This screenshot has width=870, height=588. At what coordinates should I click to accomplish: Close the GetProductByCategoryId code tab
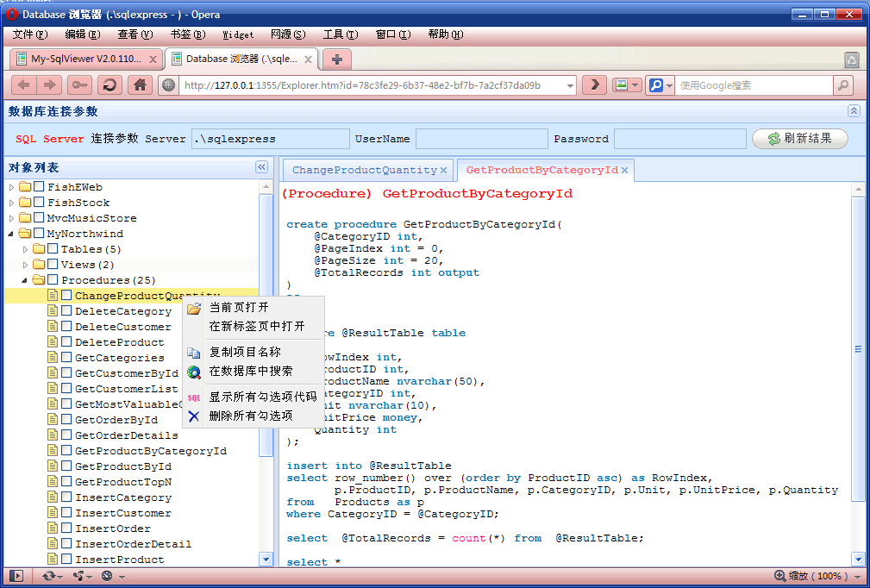click(624, 171)
